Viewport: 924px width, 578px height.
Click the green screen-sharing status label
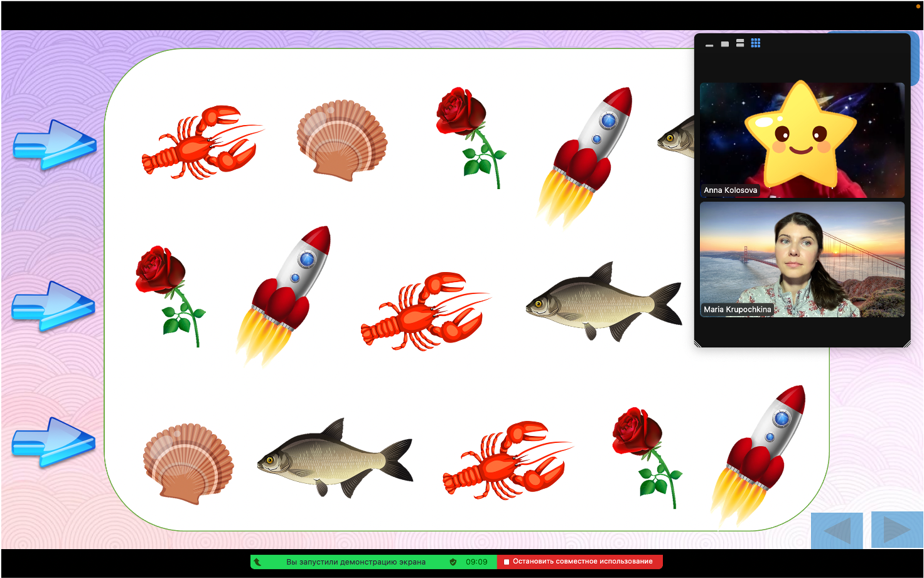[356, 562]
